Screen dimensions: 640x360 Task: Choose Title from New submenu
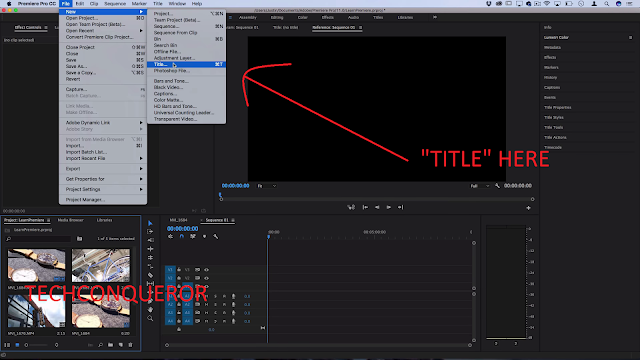point(187,64)
